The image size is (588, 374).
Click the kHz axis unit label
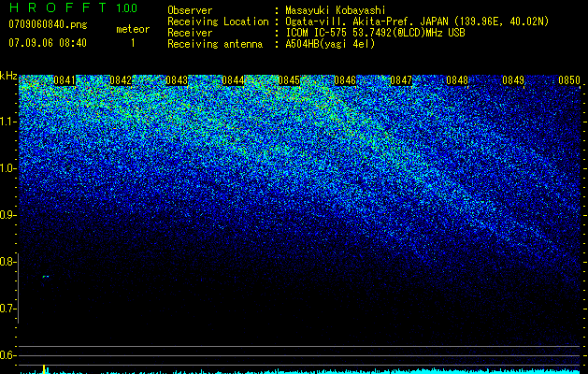pos(8,76)
